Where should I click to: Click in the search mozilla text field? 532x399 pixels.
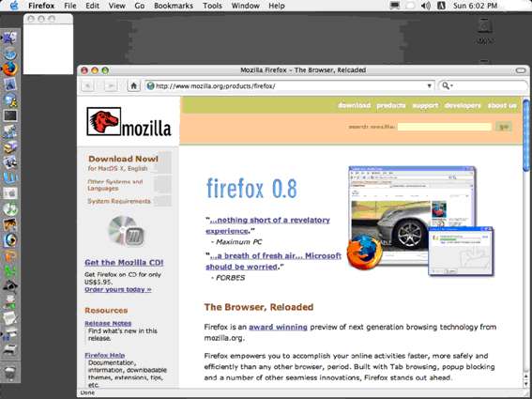(445, 127)
